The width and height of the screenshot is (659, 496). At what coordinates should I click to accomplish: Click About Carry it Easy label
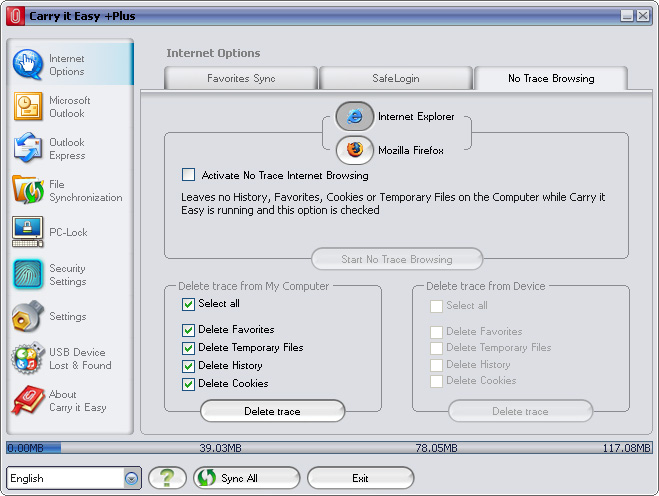[78, 401]
